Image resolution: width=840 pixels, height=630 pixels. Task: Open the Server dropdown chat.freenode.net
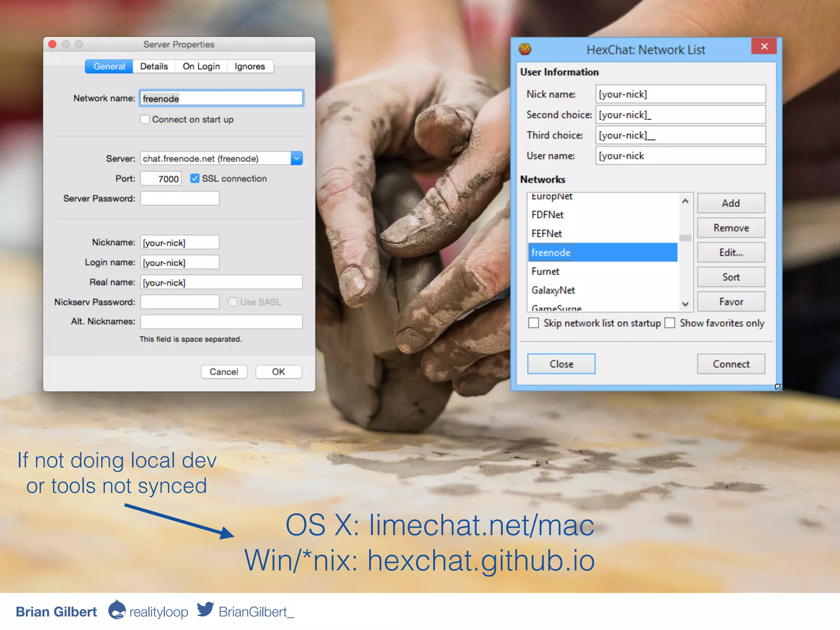(x=297, y=158)
